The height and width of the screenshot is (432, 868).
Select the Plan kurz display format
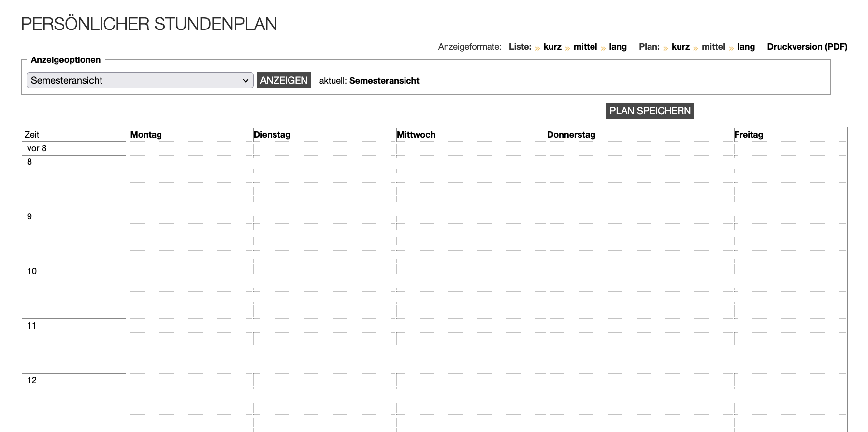click(x=680, y=47)
